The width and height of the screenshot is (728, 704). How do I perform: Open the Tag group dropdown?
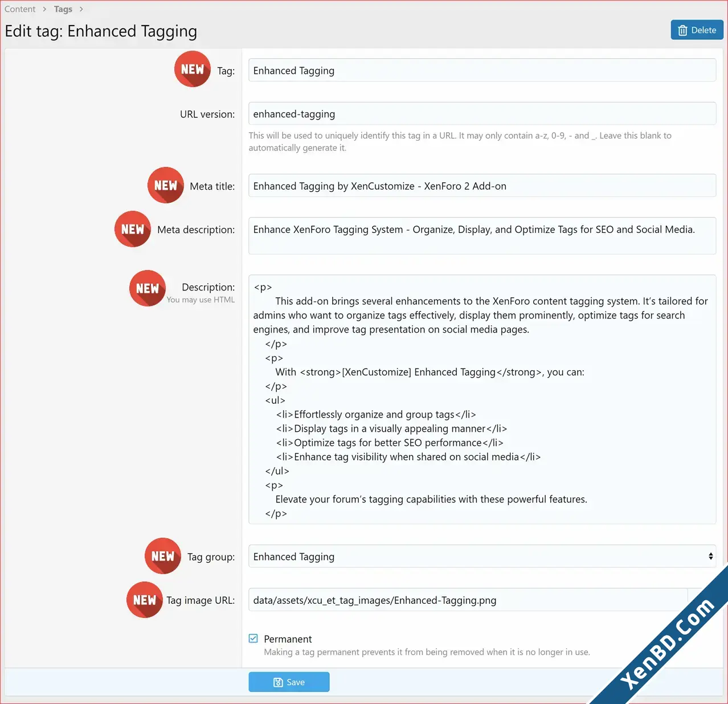tap(482, 556)
